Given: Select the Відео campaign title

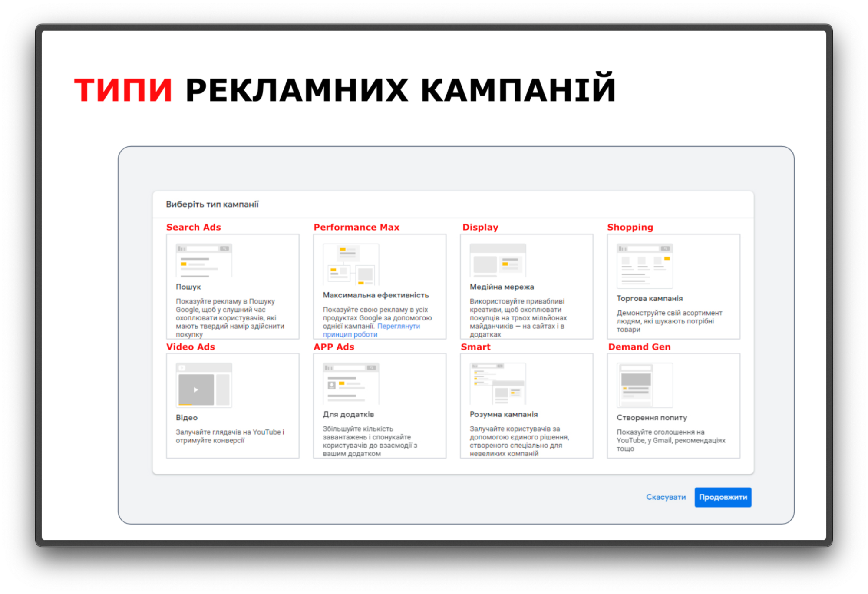Looking at the screenshot, I should point(186,418).
